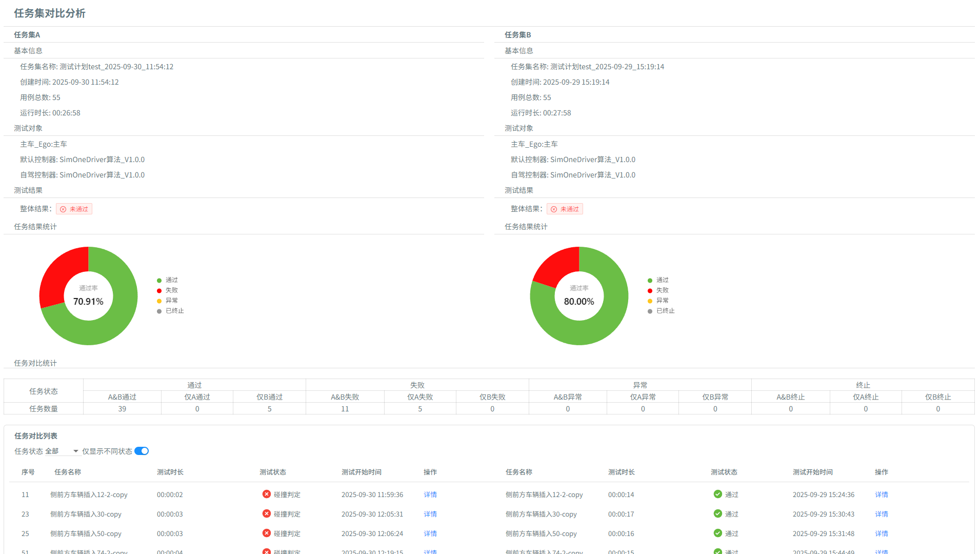Open 详情 for row 11 in set A

pos(430,495)
